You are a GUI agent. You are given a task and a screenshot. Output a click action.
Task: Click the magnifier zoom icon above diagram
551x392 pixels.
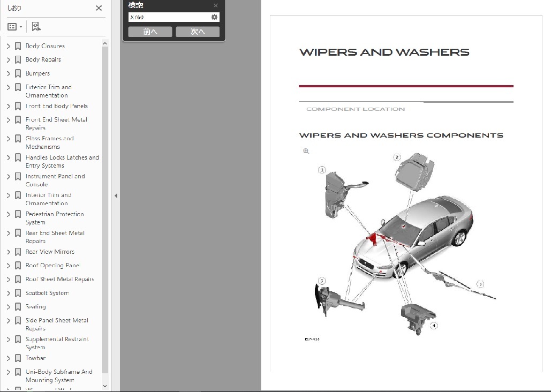click(x=306, y=151)
